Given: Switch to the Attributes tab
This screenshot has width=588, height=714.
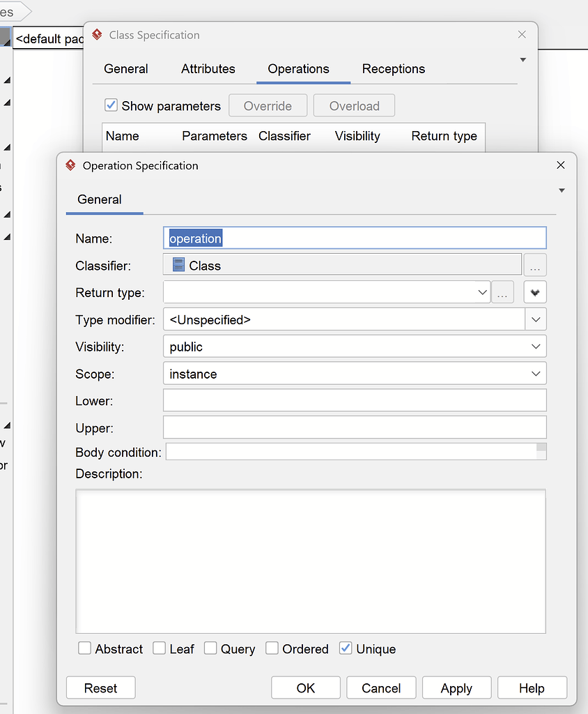Looking at the screenshot, I should click(x=208, y=69).
